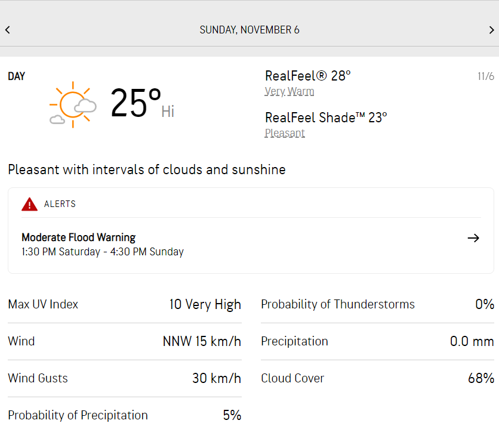Viewport: 499px width, 448px height.
Task: Click the Pleasant RealFeel Shade description
Action: (x=285, y=133)
